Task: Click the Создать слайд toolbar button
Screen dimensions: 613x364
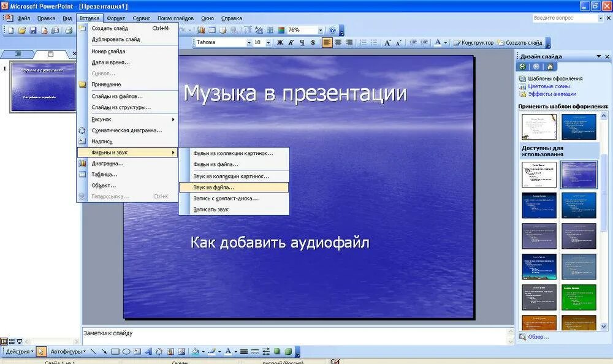Action: point(520,43)
